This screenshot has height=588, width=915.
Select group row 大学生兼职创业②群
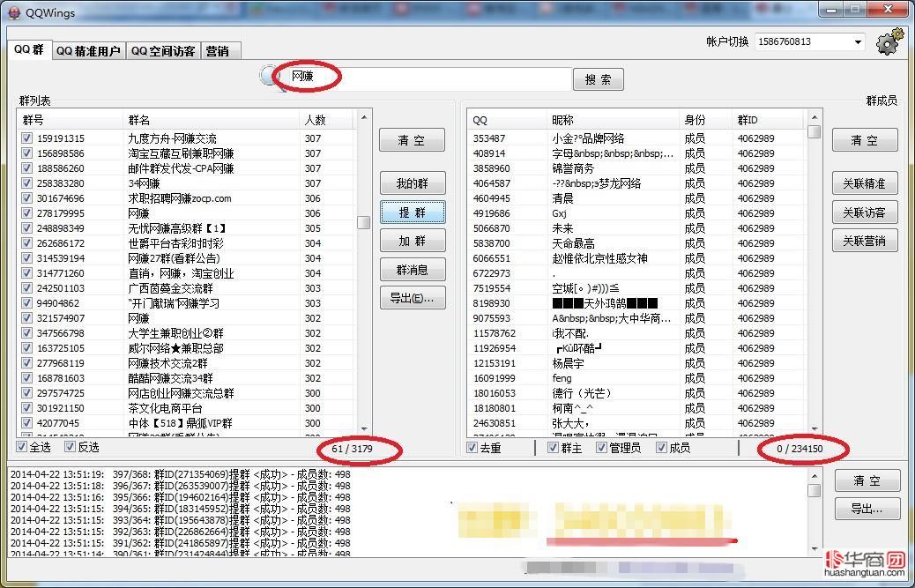tap(186, 333)
